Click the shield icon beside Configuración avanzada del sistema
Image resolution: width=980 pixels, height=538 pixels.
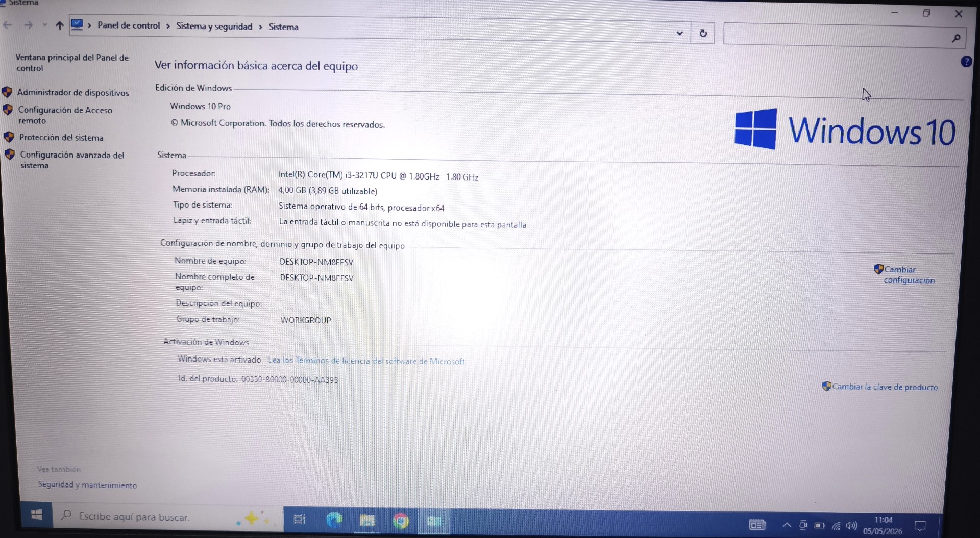(10, 154)
